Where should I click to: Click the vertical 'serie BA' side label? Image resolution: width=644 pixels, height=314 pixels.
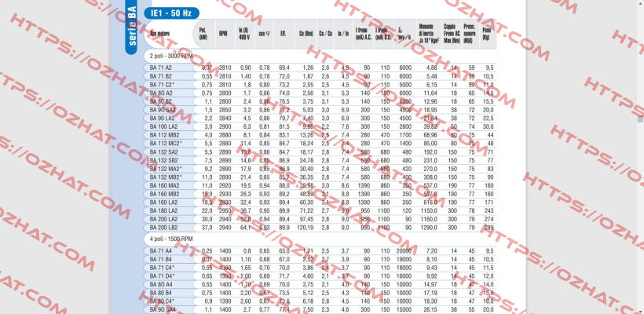point(132,27)
